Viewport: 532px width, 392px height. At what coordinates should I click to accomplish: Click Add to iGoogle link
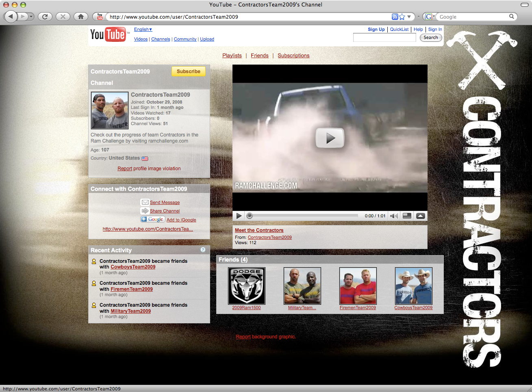click(181, 220)
